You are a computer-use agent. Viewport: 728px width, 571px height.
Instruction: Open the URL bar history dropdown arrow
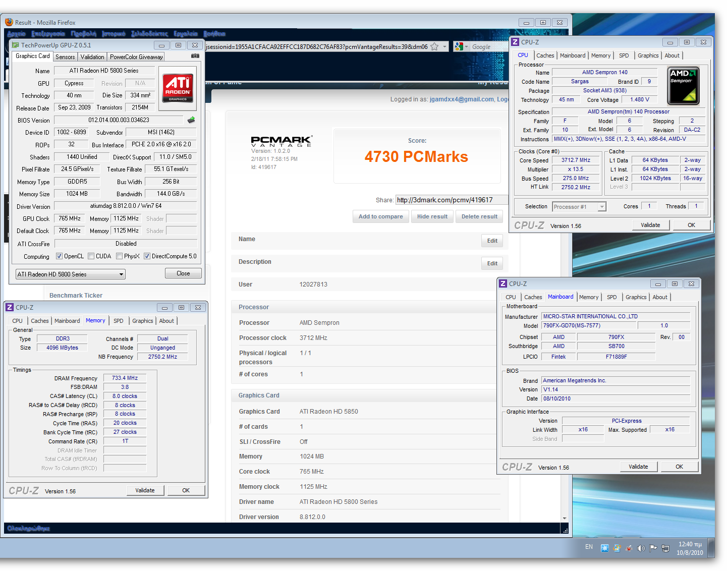click(444, 46)
